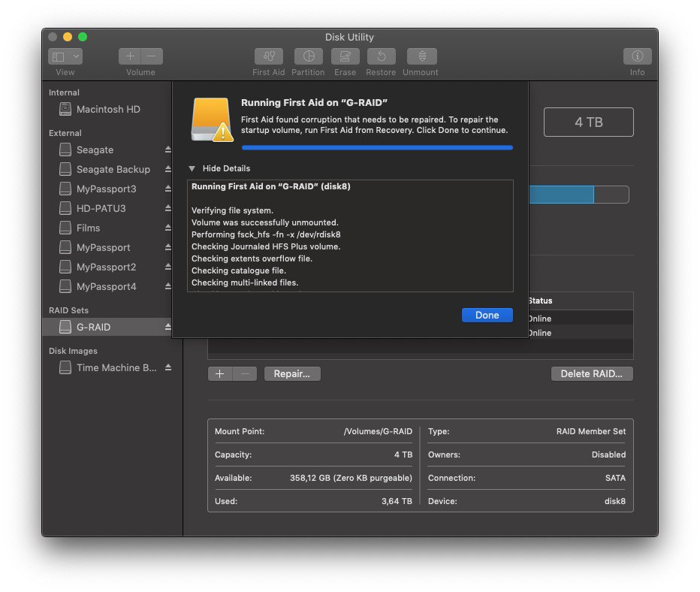This screenshot has width=700, height=592.
Task: Click the "Performing fsck_hfs -fn -x /dev/rdisk8" line
Action: (x=266, y=234)
